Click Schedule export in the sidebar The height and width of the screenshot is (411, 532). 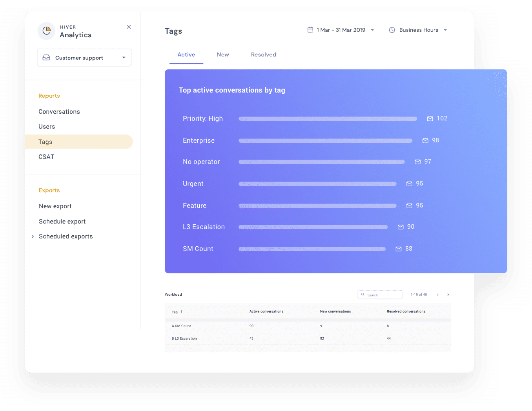(62, 221)
